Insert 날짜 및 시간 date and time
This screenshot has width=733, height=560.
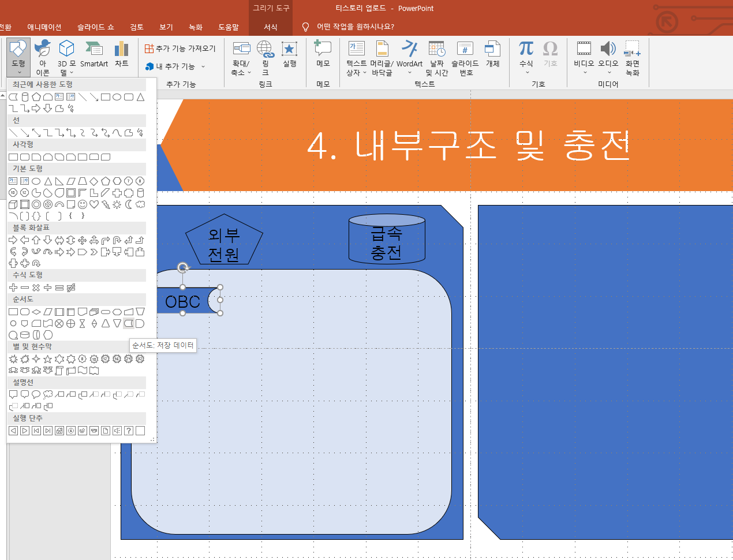coord(437,58)
